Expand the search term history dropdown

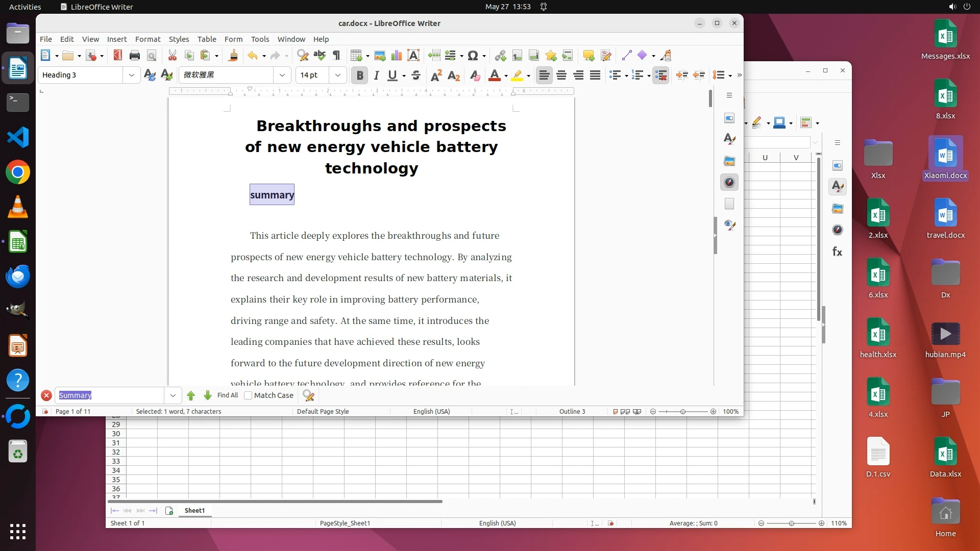coord(173,395)
